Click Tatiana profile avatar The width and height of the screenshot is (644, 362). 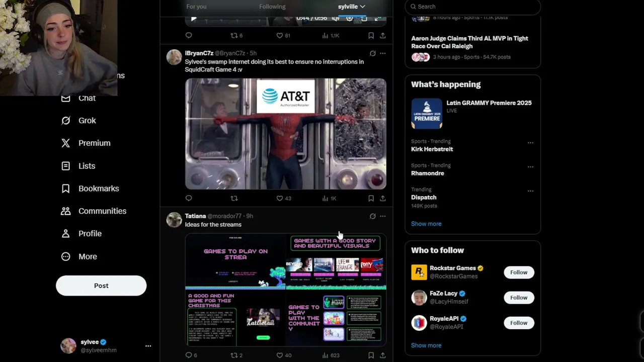[174, 220]
